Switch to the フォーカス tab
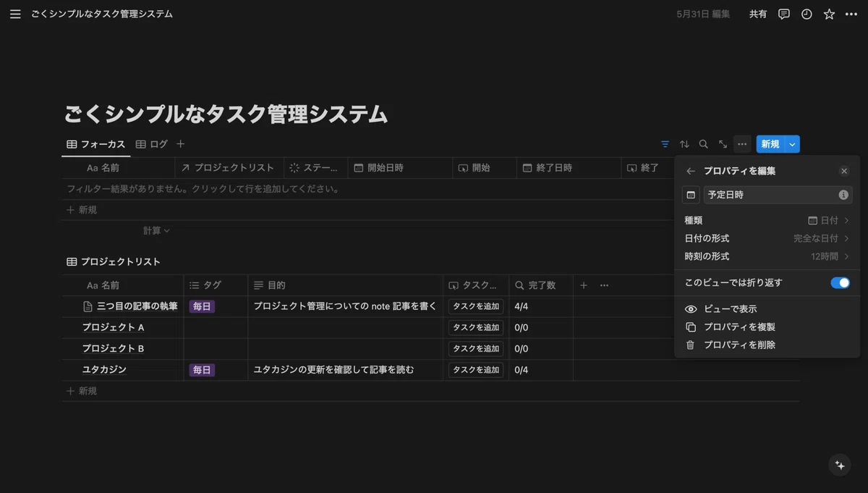 [x=96, y=144]
